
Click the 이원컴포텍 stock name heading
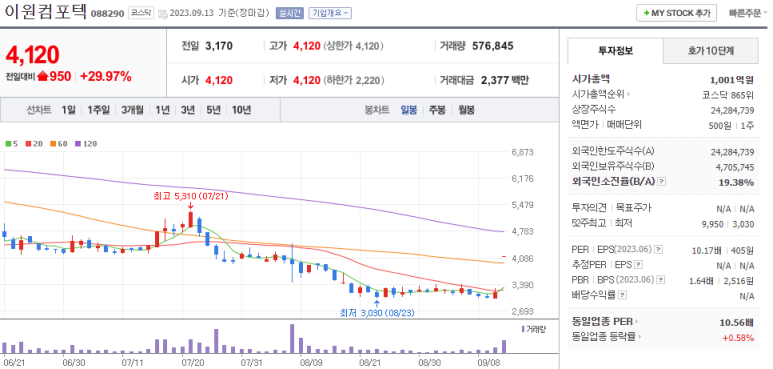click(45, 11)
